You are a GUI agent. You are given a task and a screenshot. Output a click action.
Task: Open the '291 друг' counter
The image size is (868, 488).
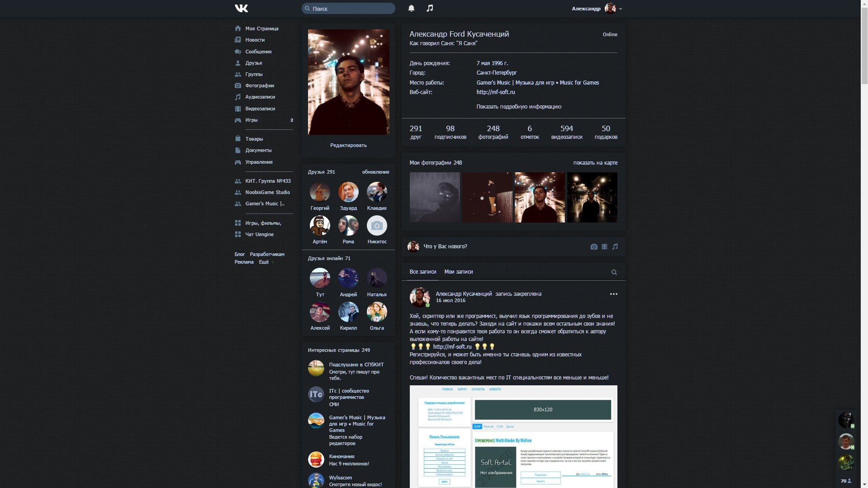(x=416, y=132)
